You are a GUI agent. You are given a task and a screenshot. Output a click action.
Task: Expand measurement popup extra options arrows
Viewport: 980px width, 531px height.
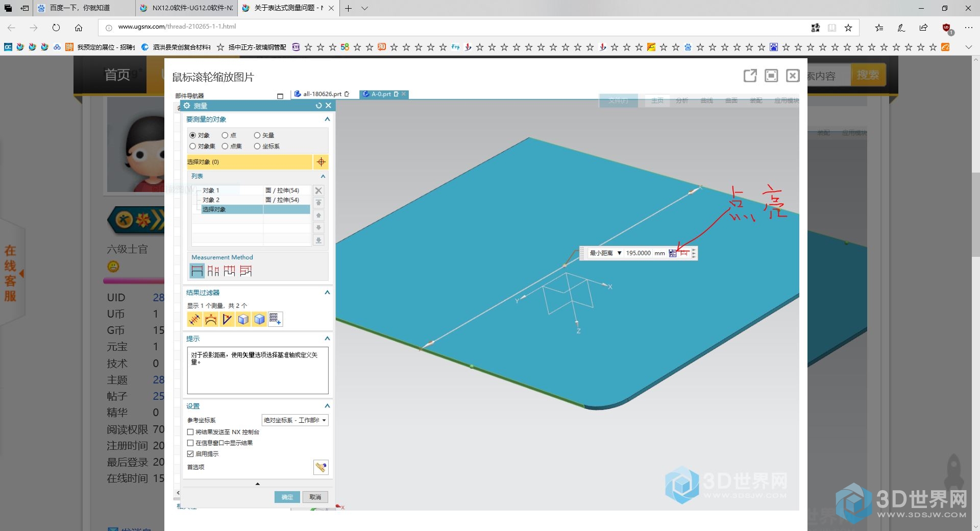coord(694,253)
